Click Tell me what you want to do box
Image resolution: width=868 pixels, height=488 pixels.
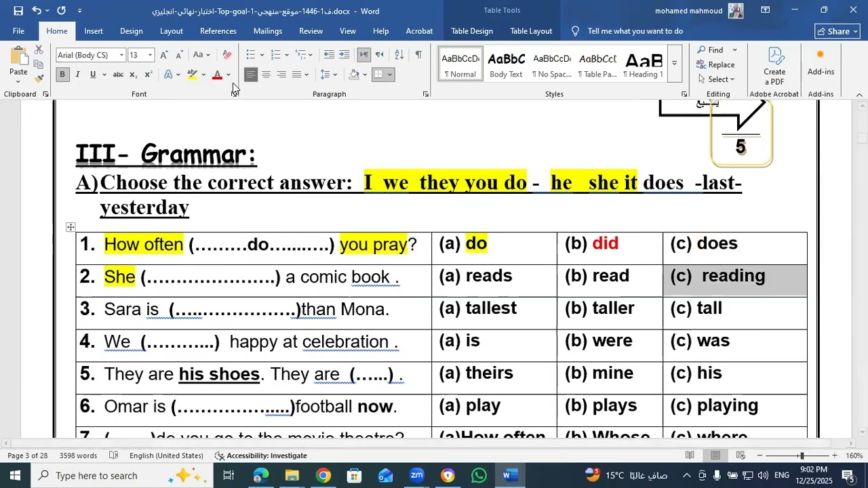[635, 31]
